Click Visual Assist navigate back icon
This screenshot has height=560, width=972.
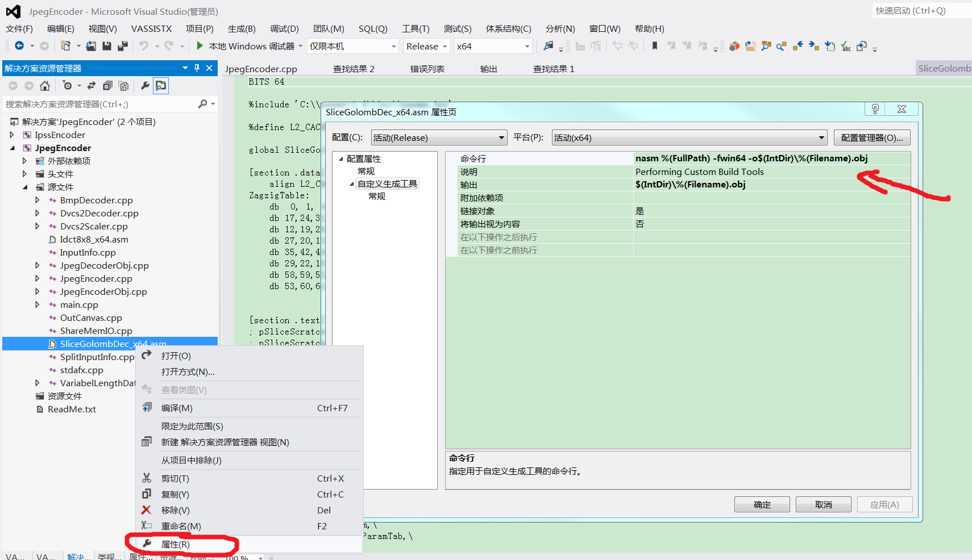click(798, 46)
